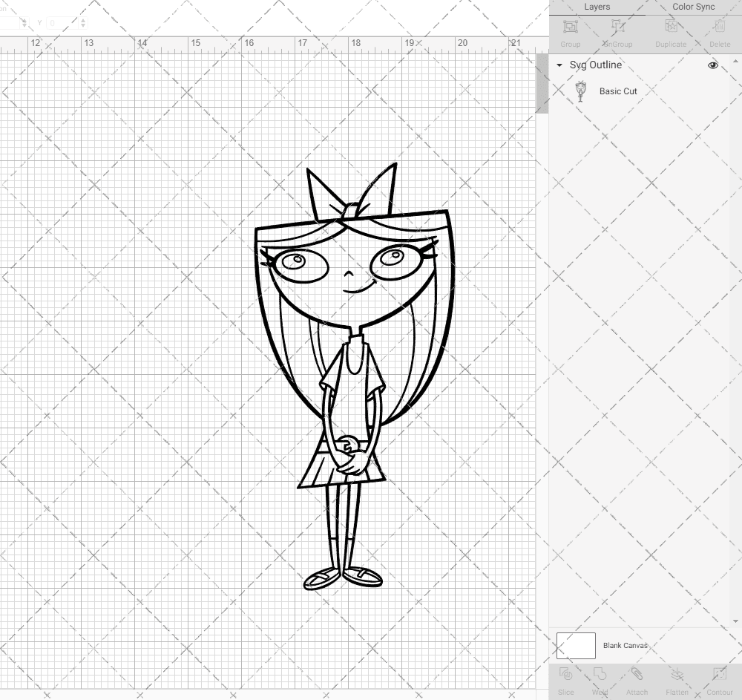Toggle visibility eye for Svg Outline
742x700 pixels.
(712, 65)
